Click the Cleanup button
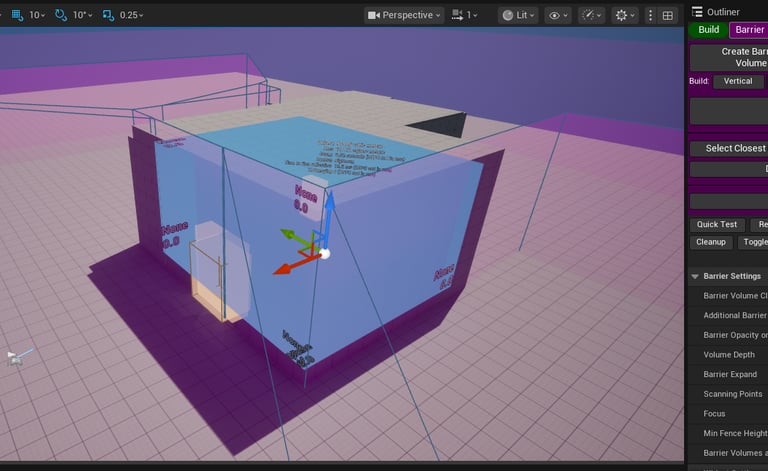 coord(711,242)
